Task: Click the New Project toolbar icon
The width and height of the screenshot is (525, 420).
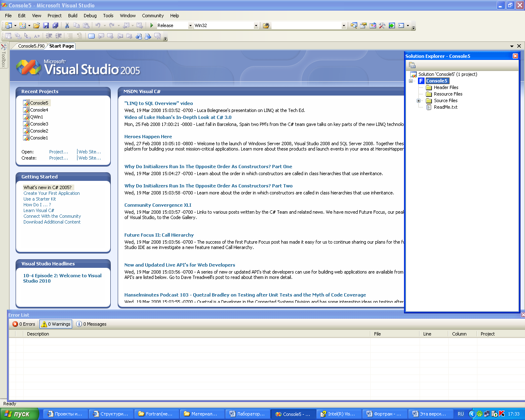Action: (x=8, y=25)
